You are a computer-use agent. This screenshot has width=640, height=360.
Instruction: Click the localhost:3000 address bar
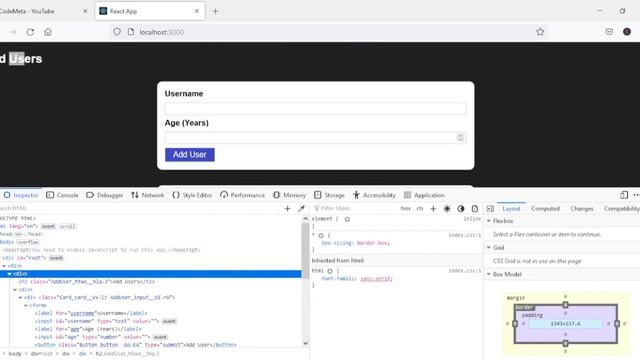327,32
